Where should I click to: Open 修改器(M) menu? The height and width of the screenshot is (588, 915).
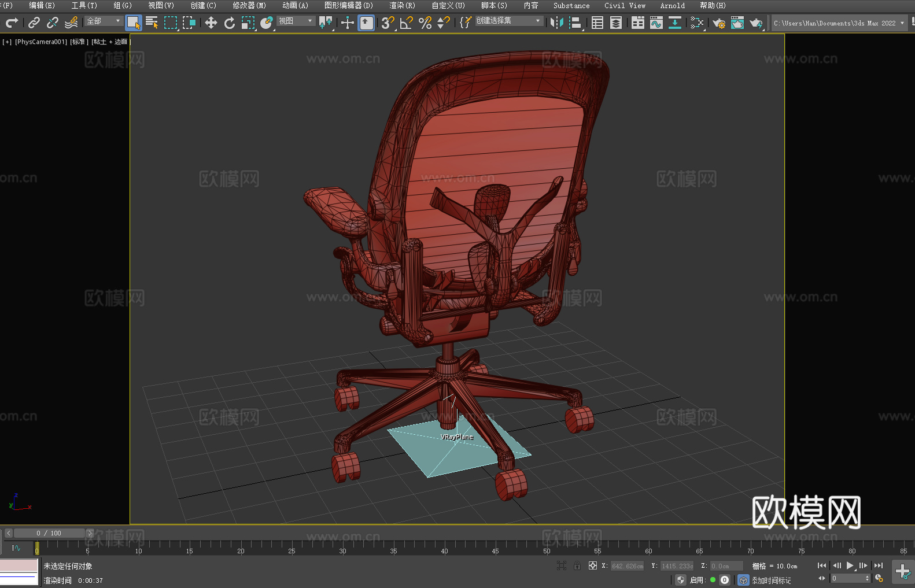[249, 5]
